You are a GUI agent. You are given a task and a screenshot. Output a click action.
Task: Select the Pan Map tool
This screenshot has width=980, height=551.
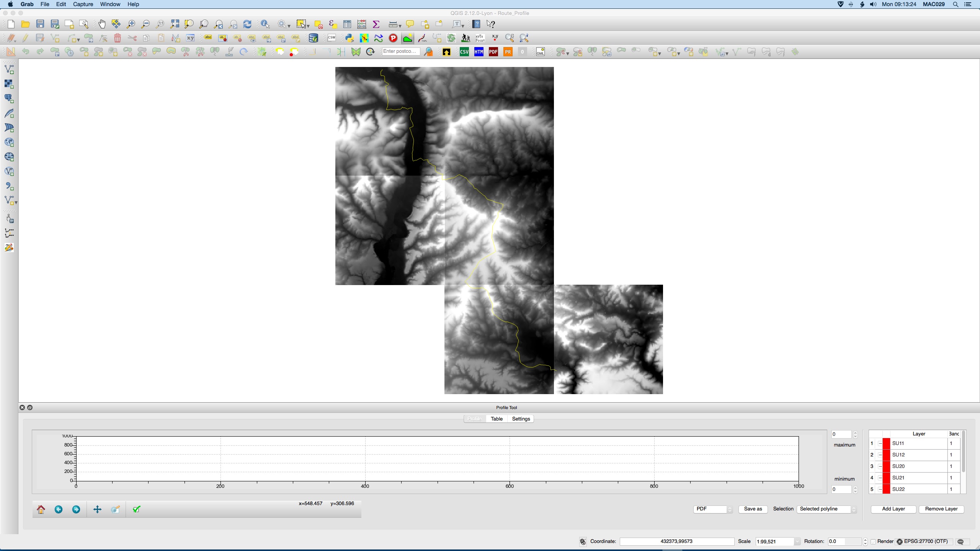click(102, 24)
